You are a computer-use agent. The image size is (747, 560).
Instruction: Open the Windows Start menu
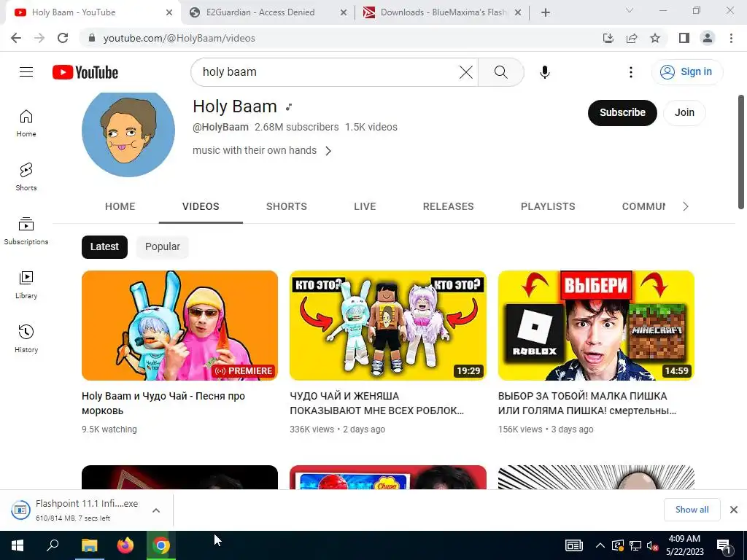[18, 545]
